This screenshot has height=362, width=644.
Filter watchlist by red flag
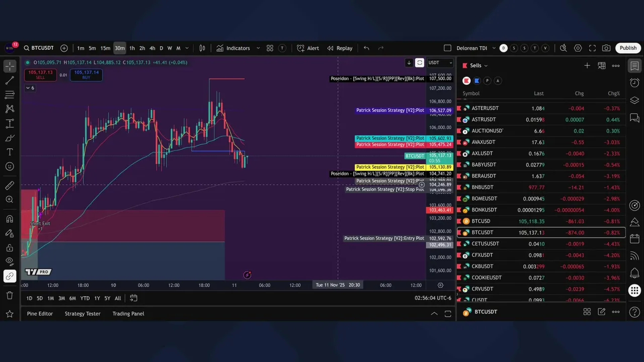[466, 81]
